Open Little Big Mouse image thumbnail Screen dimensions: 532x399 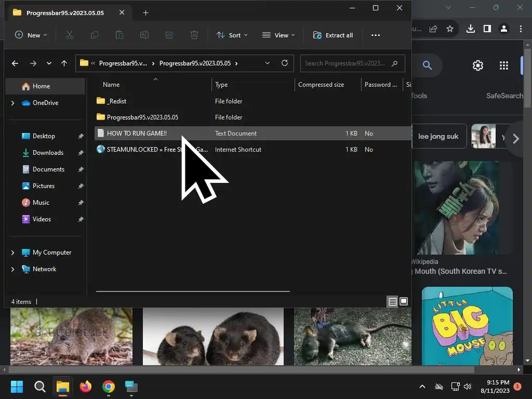tap(467, 326)
